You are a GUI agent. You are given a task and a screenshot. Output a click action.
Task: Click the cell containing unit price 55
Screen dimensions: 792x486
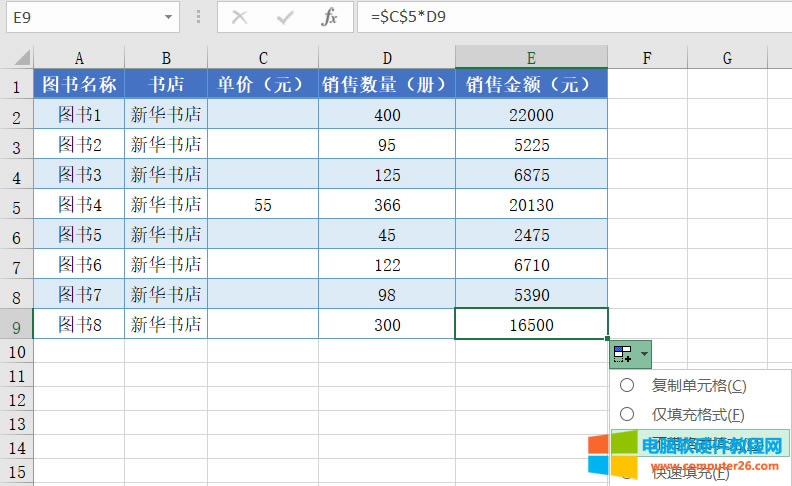263,205
